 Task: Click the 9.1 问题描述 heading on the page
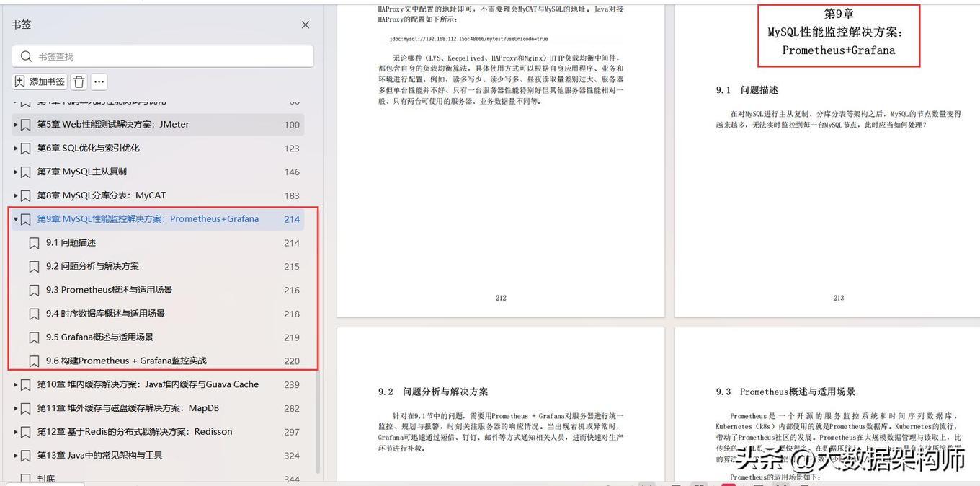coord(747,90)
